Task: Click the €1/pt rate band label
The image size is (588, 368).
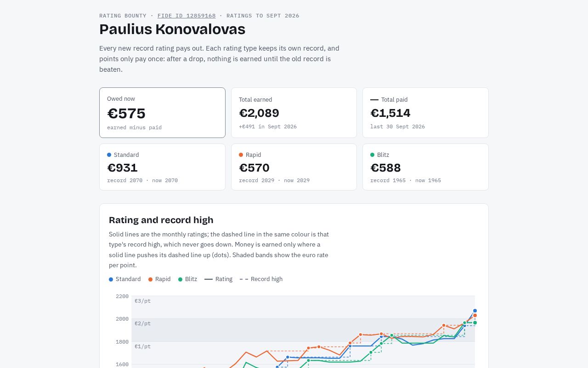Action: 142,346
